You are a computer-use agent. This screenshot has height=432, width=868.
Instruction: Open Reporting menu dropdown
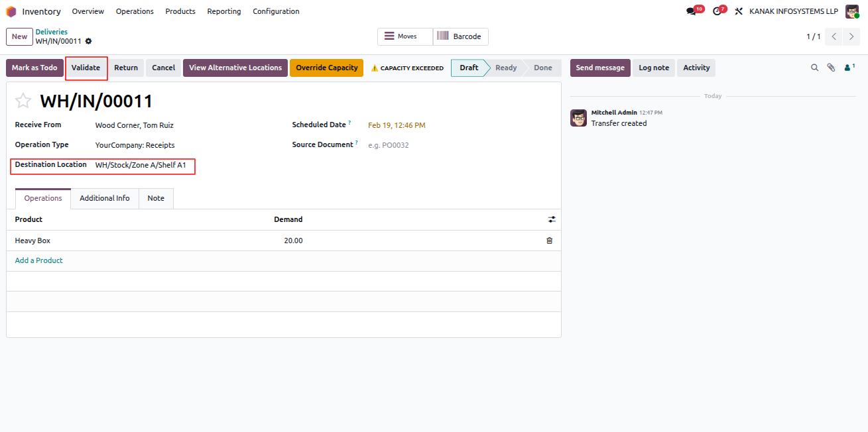pyautogui.click(x=224, y=11)
